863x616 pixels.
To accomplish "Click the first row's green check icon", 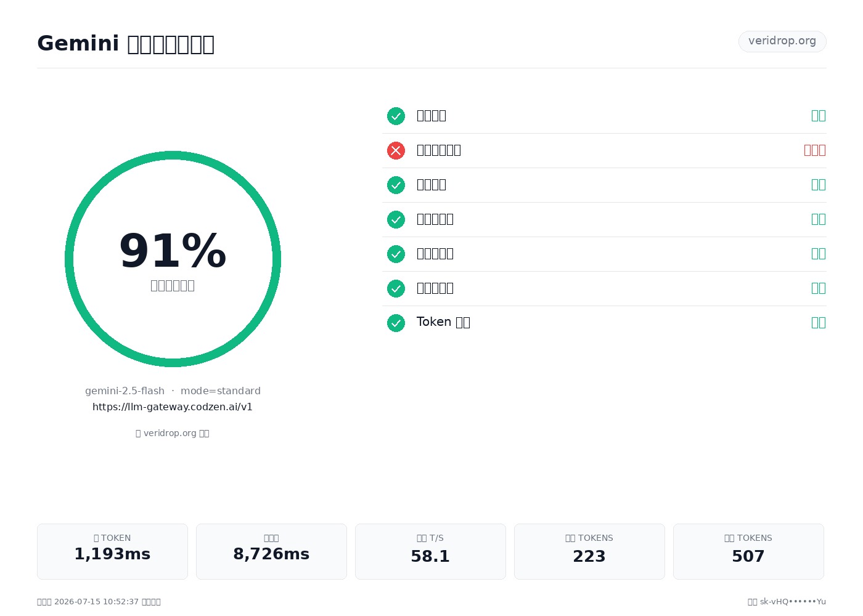I will click(x=396, y=116).
